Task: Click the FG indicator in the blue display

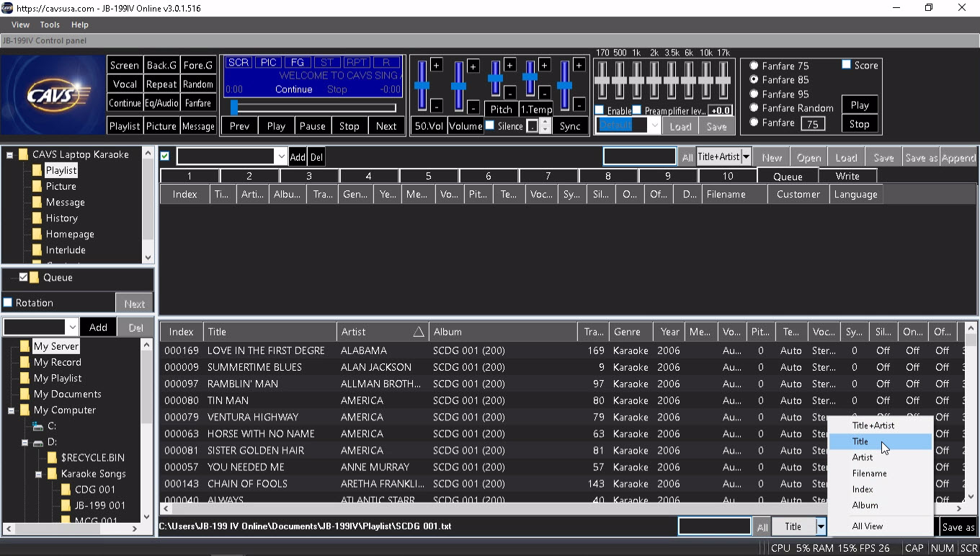Action: click(x=298, y=63)
